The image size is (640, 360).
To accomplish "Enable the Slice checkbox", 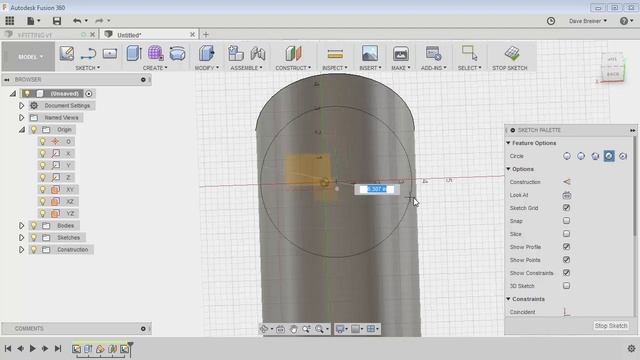I will pos(567,234).
